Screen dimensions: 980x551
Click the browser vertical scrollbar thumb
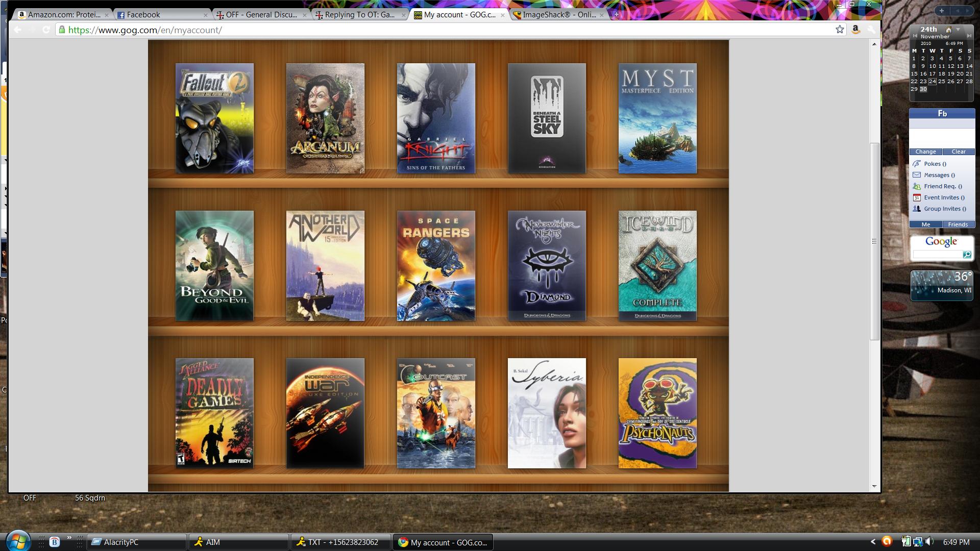click(x=874, y=241)
